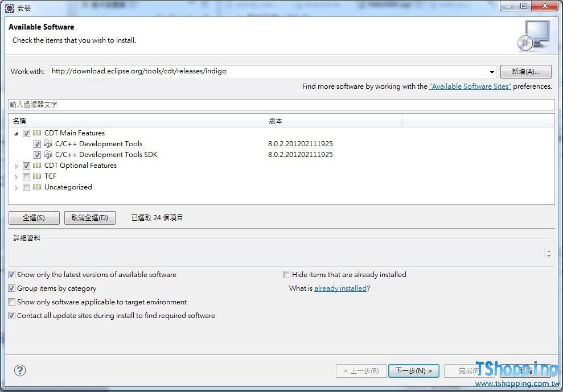Uncheck the C/C++ Development Tools SDK checkbox
This screenshot has height=392, width=563.
(x=37, y=155)
